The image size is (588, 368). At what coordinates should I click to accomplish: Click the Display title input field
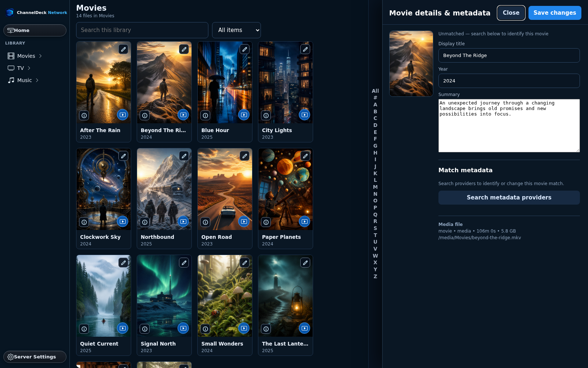coord(509,56)
